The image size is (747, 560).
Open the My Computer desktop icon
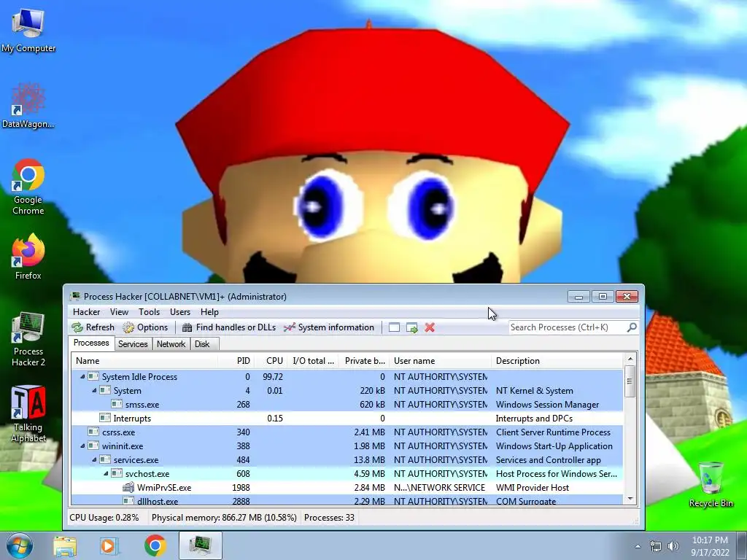[28, 31]
